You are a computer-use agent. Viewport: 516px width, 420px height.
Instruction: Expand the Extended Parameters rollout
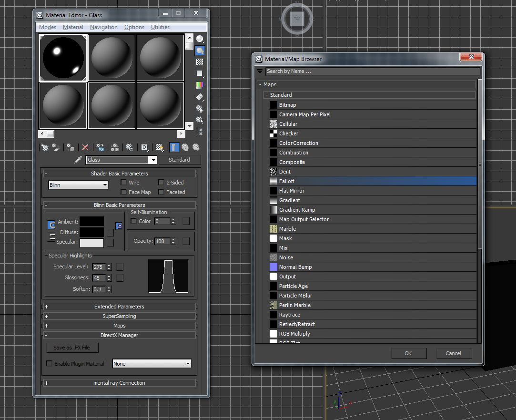pos(119,307)
